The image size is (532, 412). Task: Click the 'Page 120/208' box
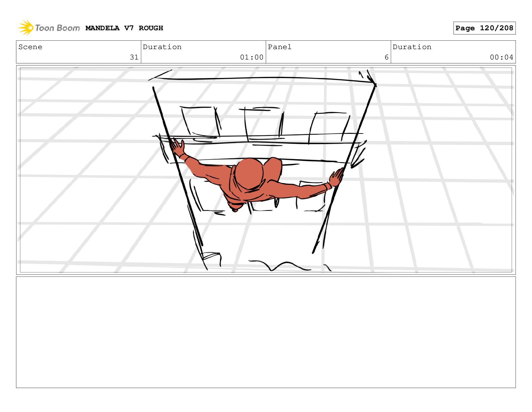484,28
